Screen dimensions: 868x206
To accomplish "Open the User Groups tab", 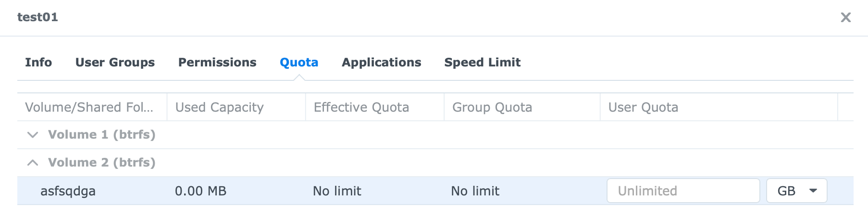I will coord(115,63).
